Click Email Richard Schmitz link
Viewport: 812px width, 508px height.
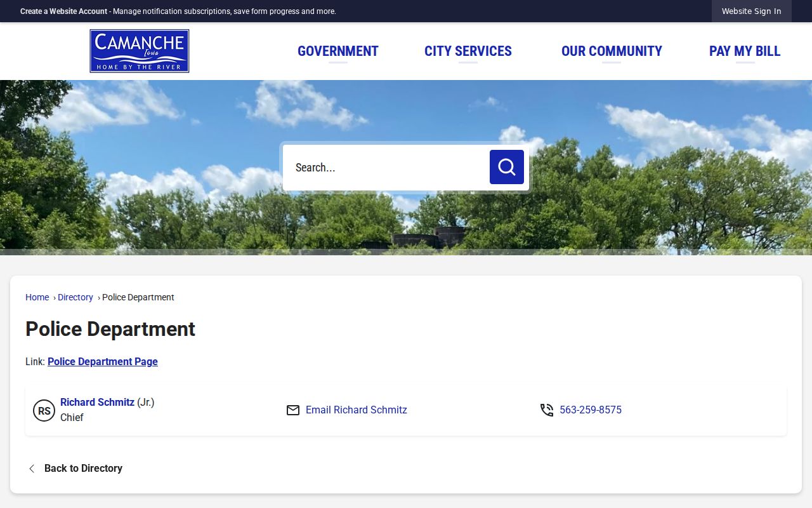click(357, 410)
